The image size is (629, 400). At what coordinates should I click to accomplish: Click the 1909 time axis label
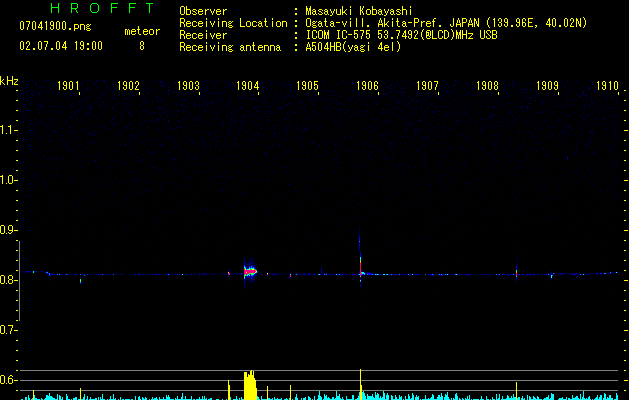(x=547, y=86)
